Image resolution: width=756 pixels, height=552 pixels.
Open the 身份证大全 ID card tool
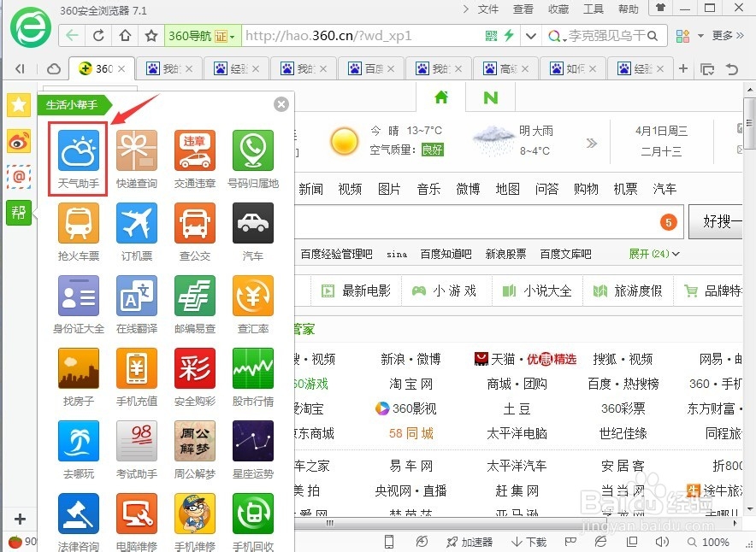coord(79,304)
